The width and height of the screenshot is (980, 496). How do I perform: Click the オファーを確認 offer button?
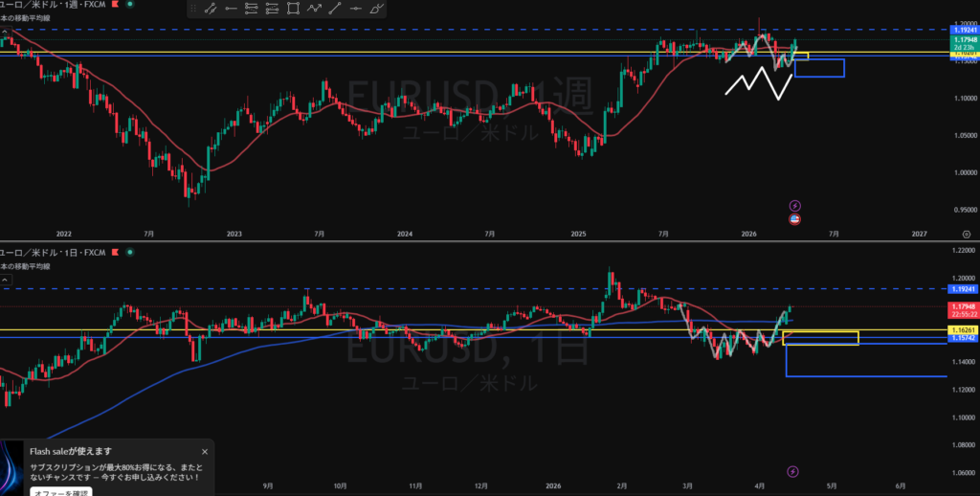[60, 492]
